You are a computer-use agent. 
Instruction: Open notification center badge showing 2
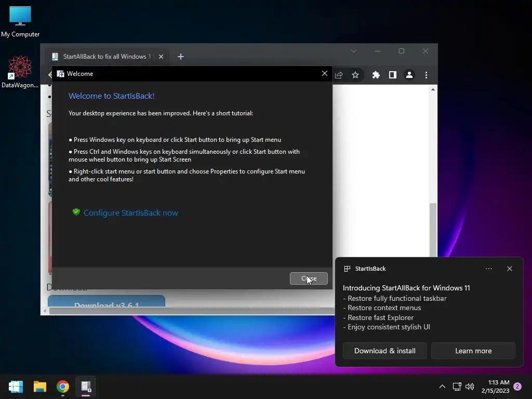[x=517, y=387]
